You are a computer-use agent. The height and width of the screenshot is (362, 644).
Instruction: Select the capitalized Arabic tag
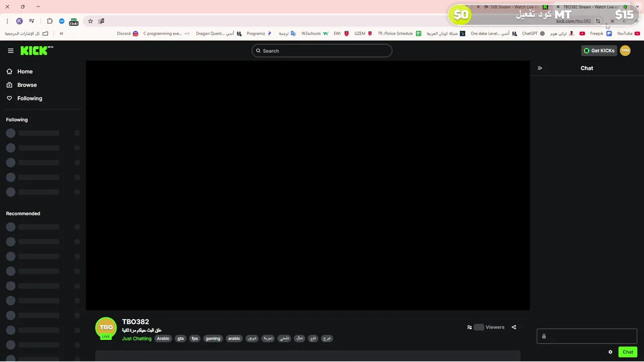[163, 338]
